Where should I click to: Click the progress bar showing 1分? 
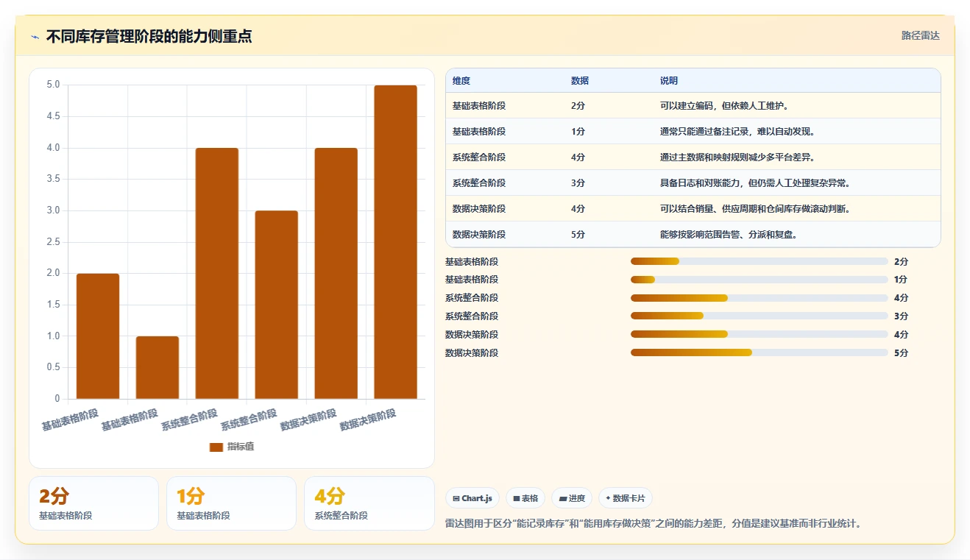click(x=760, y=280)
